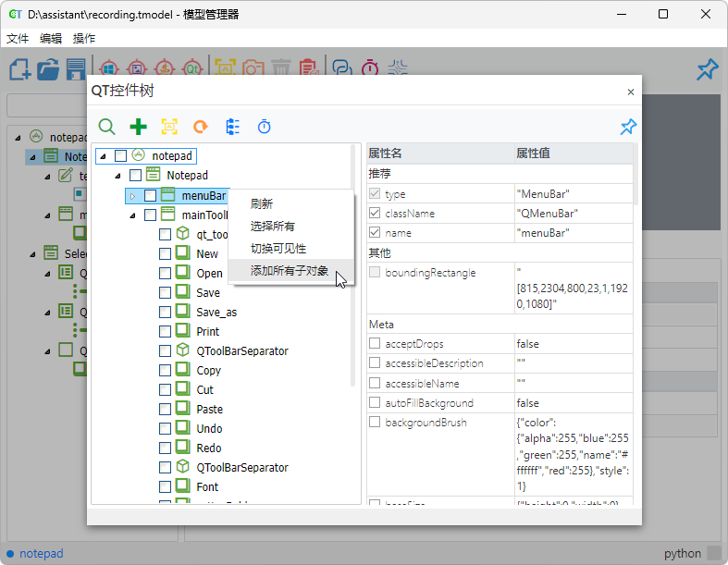
Task: Select 刷新 in the context menu
Action: click(x=262, y=204)
